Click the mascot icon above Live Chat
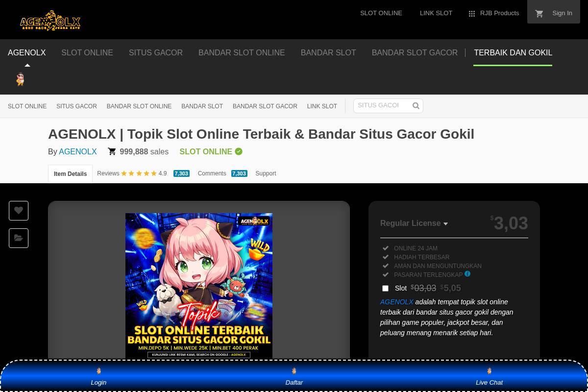The height and width of the screenshot is (392, 588). [489, 371]
